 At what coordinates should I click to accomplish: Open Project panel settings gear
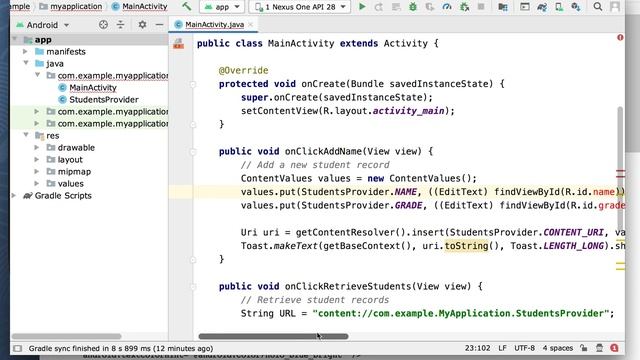[142, 24]
